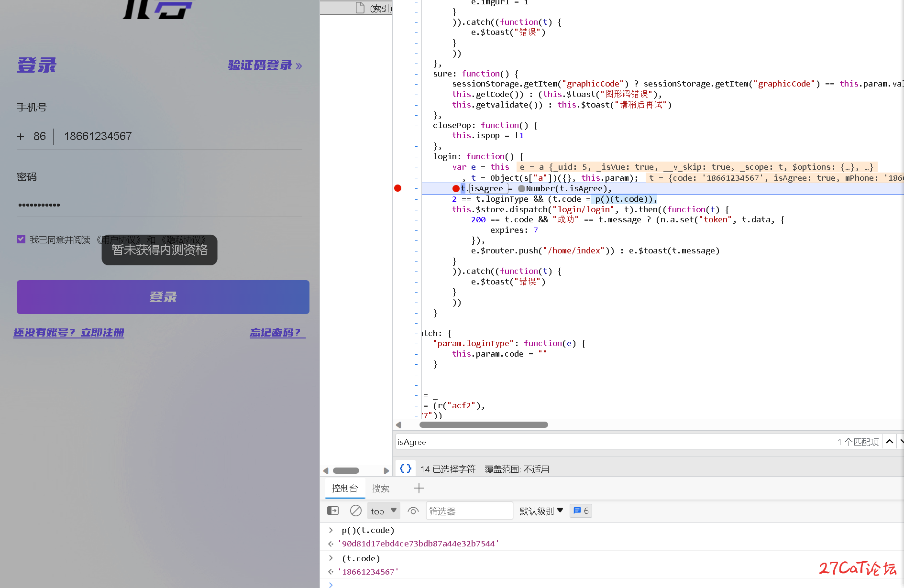The width and height of the screenshot is (904, 588).
Task: Click the phone number input field
Action: click(183, 136)
